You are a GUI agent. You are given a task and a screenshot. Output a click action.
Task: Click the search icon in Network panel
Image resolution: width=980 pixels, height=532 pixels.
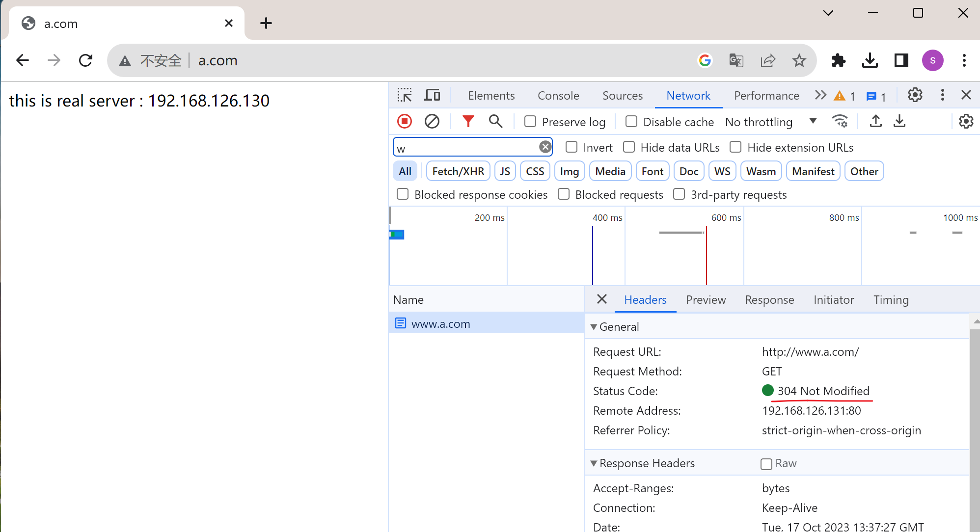point(495,121)
